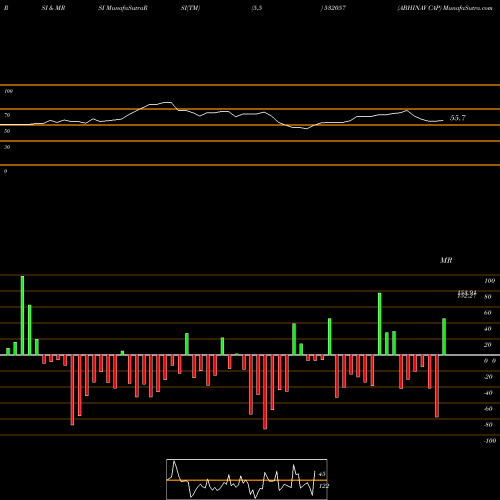This screenshot has width=500, height=500.
Task: Click the RSI line peak above 70 level
Action: (167, 103)
